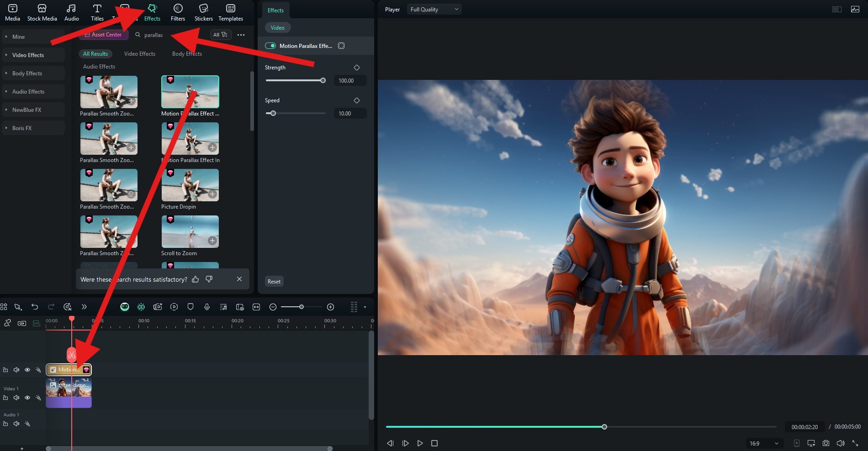Open the 16:9 aspect ratio dropdown
The height and width of the screenshot is (451, 868).
[x=764, y=443]
